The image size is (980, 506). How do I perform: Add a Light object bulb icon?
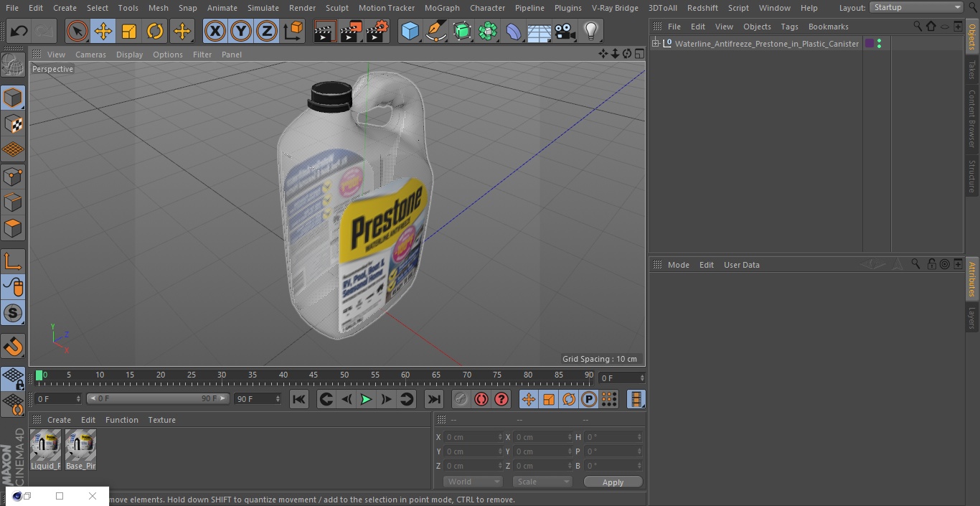coord(590,31)
